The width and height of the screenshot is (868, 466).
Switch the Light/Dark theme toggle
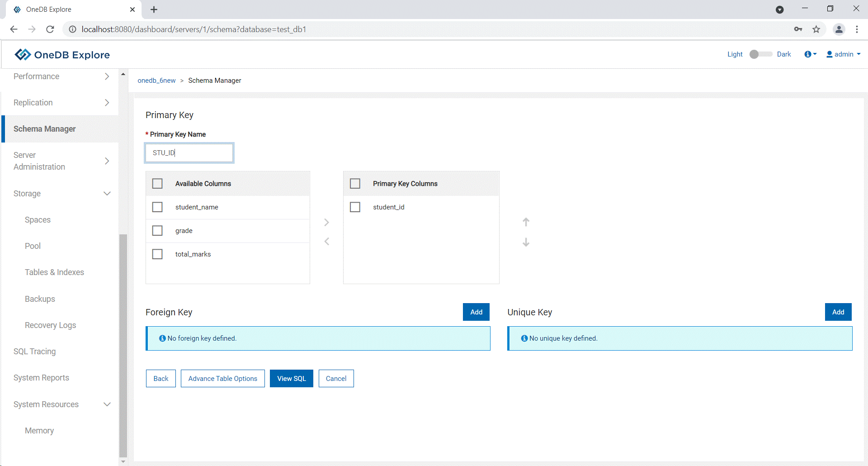click(x=760, y=54)
